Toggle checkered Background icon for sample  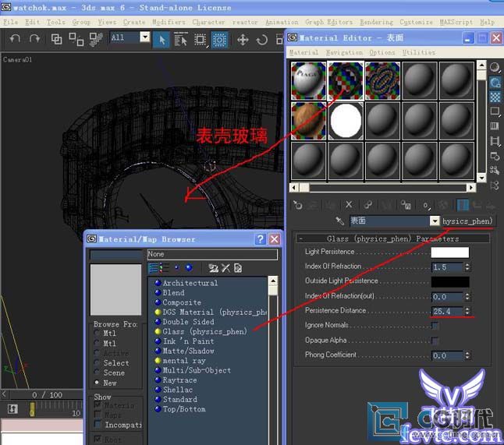(495, 97)
